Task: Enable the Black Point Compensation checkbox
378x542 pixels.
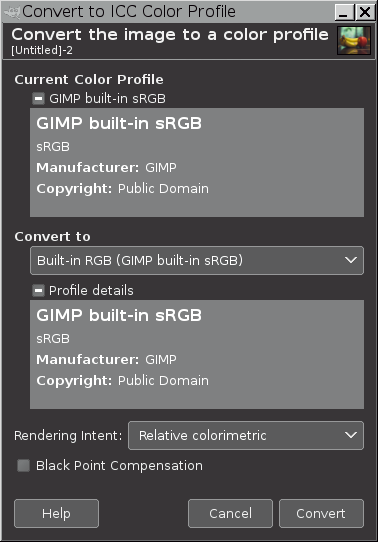Action: [x=23, y=466]
